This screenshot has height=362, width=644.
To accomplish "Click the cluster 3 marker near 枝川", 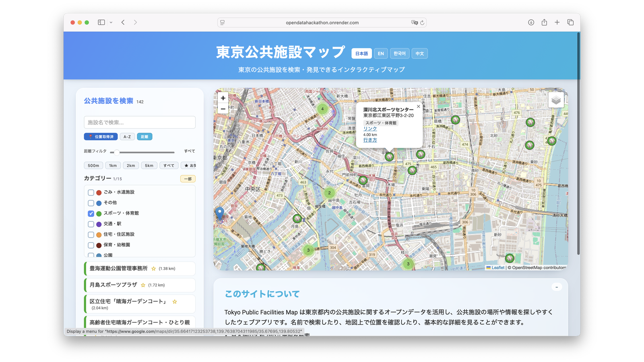I will pyautogui.click(x=408, y=264).
